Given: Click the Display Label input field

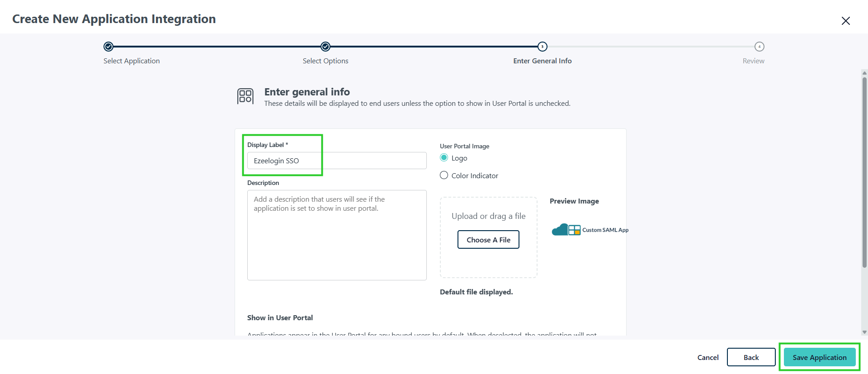Looking at the screenshot, I should 337,161.
